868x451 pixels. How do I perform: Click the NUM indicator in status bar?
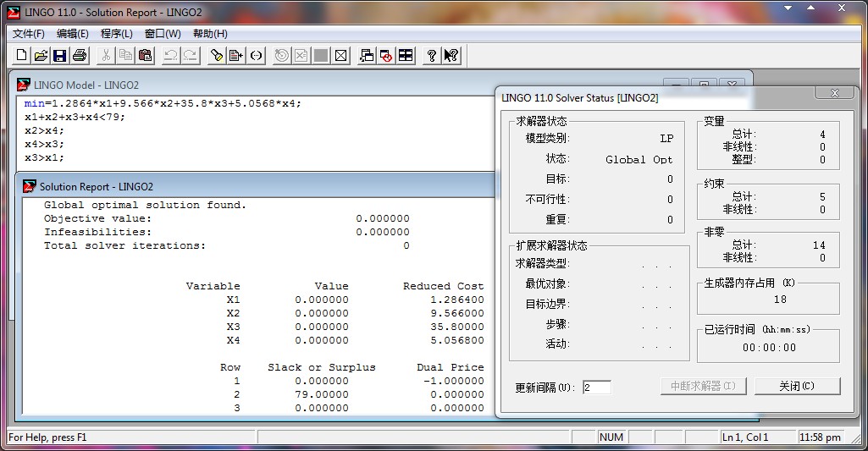click(x=611, y=437)
